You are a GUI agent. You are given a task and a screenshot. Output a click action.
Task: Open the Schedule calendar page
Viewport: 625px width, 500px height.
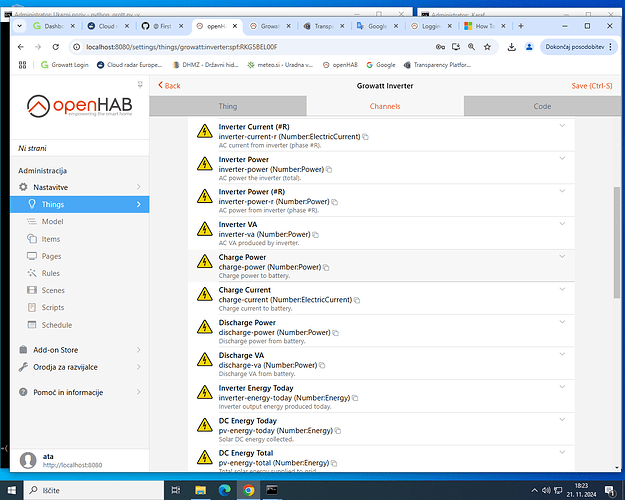(56, 324)
